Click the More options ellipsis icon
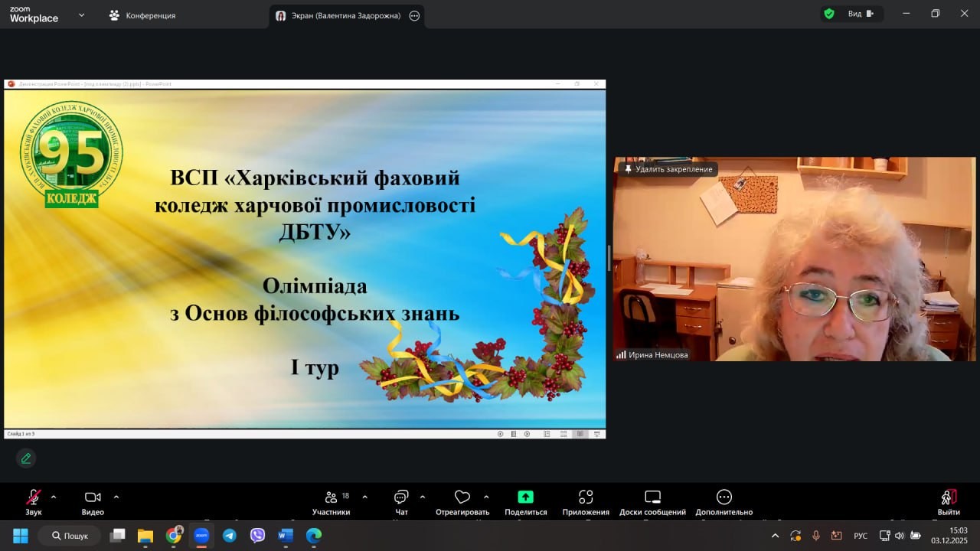 (x=724, y=498)
